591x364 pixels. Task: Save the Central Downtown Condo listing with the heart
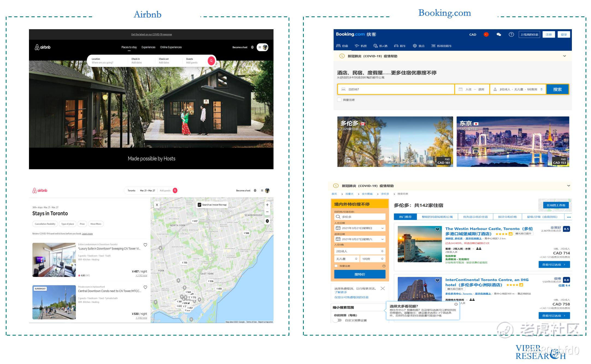point(145,287)
